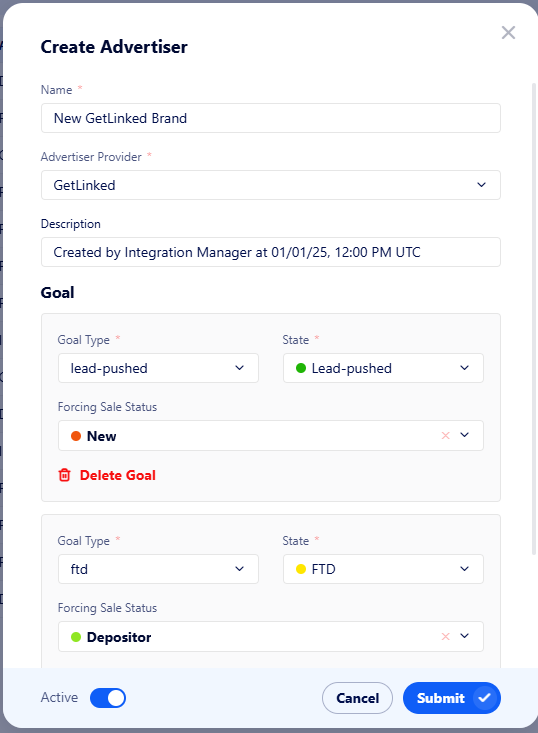Expand the New Forcing Sale Status chevron
Viewport: 538px width, 733px height.
coord(465,435)
